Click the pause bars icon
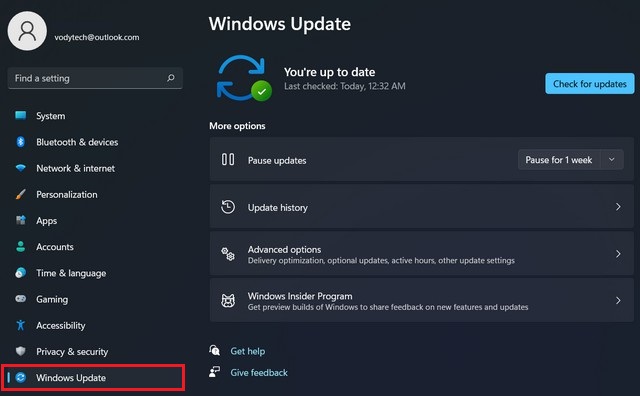This screenshot has height=396, width=640. click(228, 159)
